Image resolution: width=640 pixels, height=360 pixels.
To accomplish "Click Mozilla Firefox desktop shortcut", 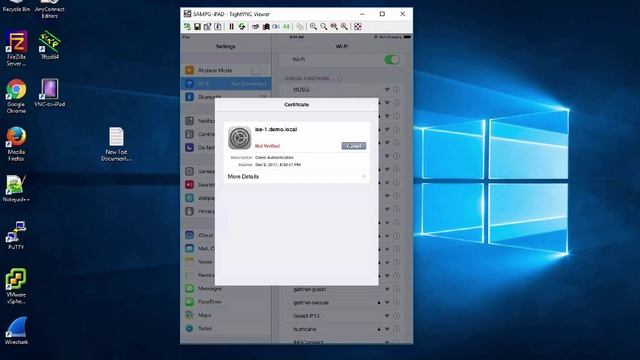I will tap(16, 144).
